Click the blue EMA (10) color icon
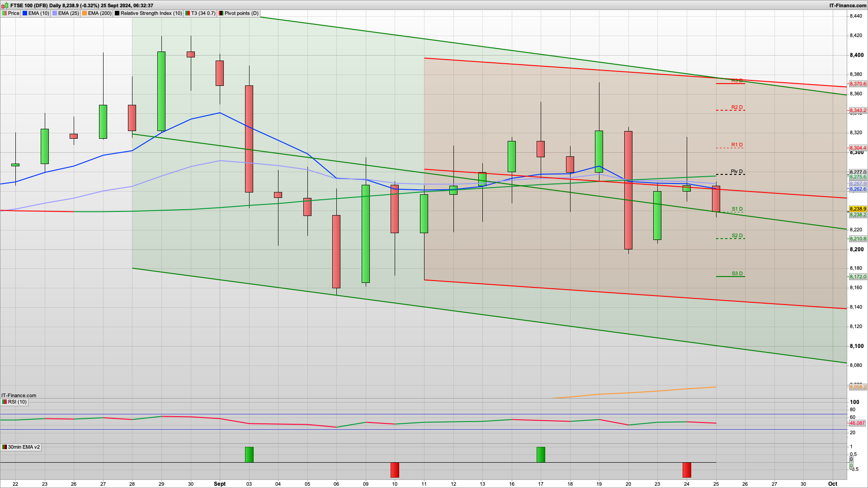The width and height of the screenshot is (868, 488). 25,14
